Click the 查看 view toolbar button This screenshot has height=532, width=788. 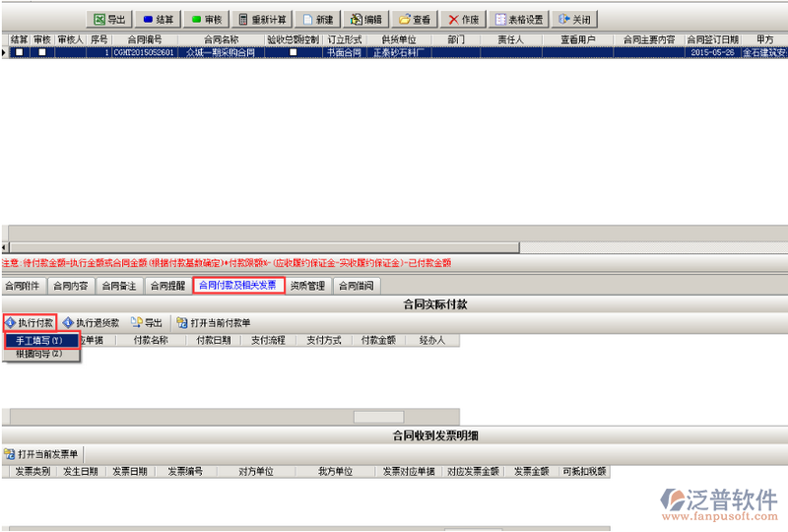[x=415, y=19]
